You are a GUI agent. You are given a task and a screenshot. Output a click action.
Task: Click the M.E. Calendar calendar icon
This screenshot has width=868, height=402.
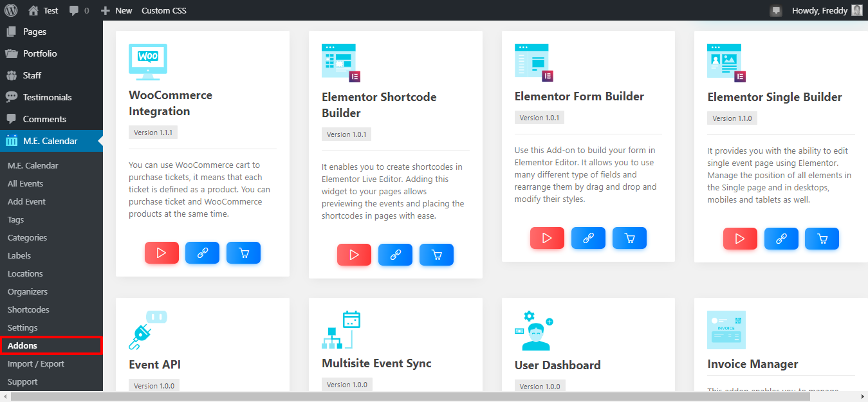pos(12,141)
